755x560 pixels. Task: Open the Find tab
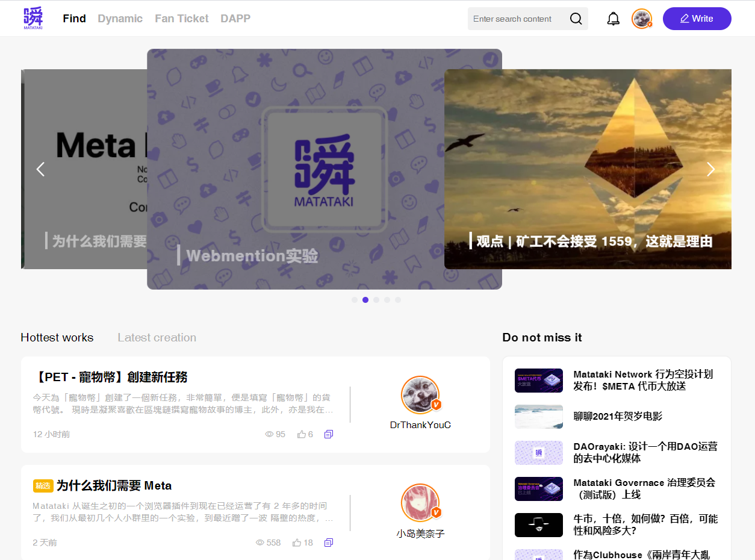(x=74, y=19)
